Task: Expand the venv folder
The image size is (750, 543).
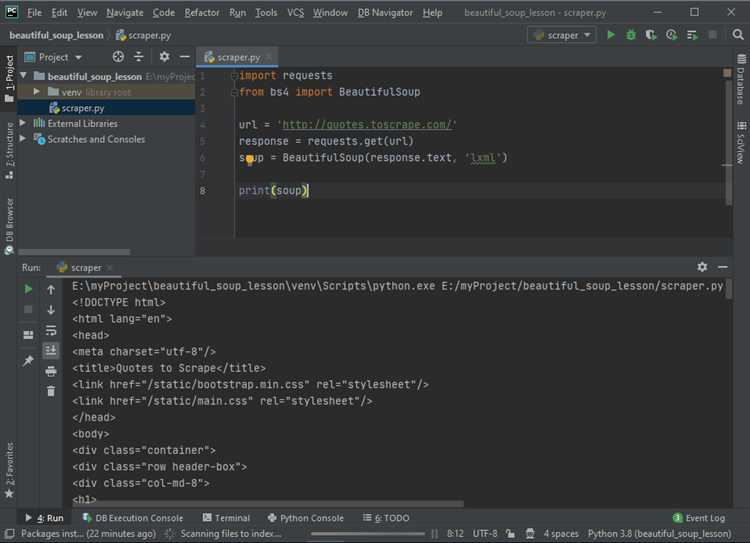Action: [36, 91]
